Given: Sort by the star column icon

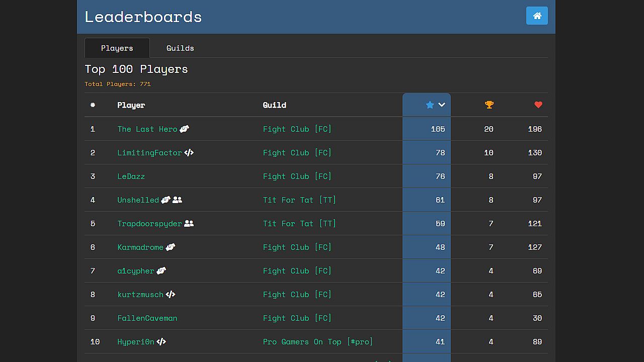Looking at the screenshot, I should click(x=430, y=105).
